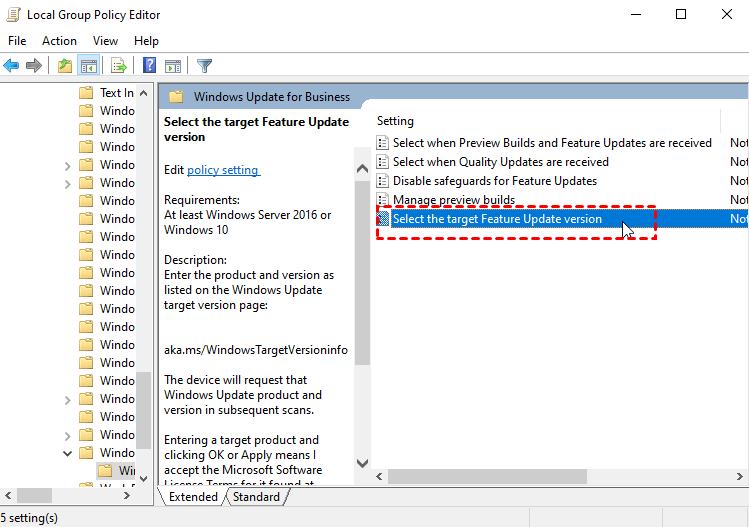Toggle Show/Hide Action Pane toolbar icon

coord(173,65)
